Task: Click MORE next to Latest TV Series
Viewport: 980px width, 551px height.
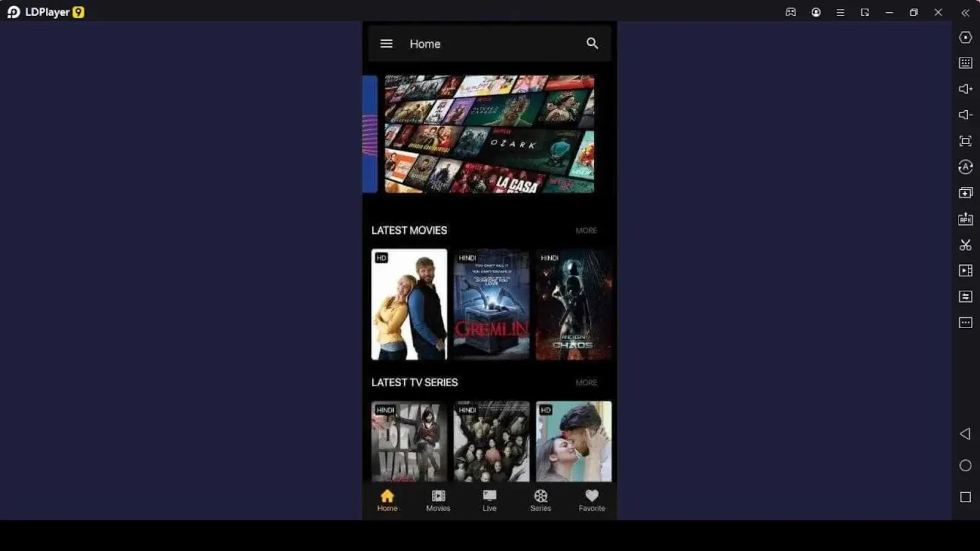Action: point(586,382)
